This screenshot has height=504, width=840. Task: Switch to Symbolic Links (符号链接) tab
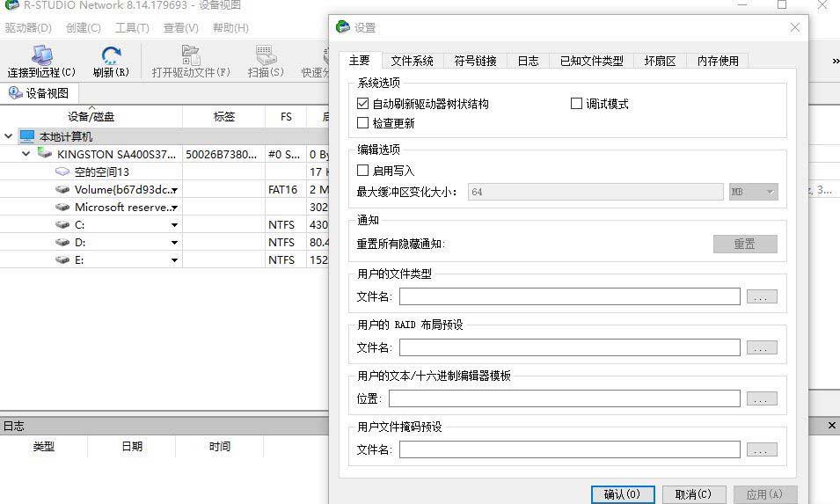click(x=475, y=61)
